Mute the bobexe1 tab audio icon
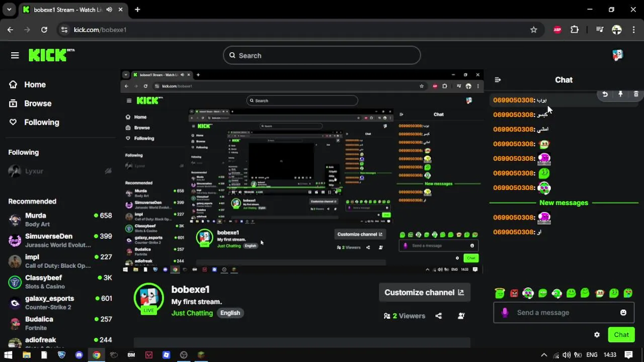 pos(109,10)
